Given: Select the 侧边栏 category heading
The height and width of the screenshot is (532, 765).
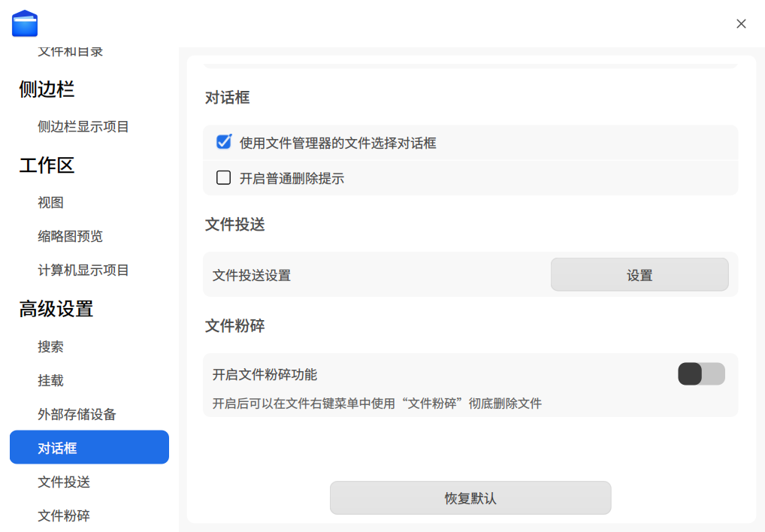Looking at the screenshot, I should [47, 89].
